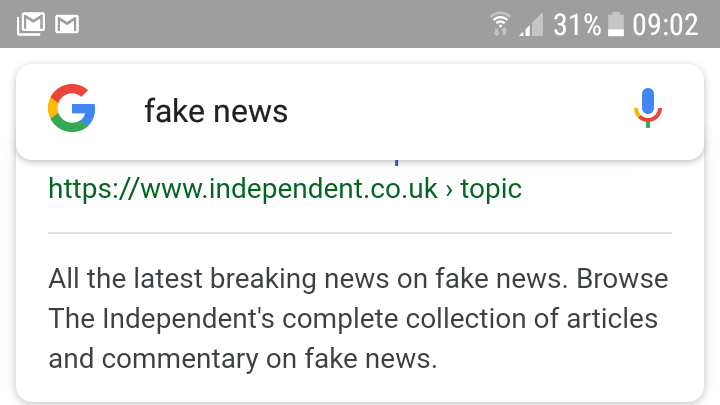Activate voice search microphone icon
The image size is (720, 405).
point(647,108)
